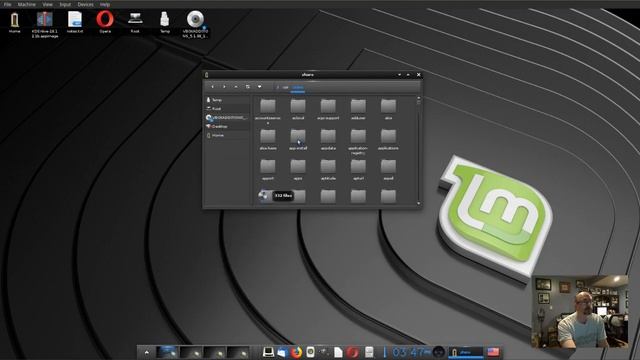
Task: Open the Devices menu
Action: [85, 4]
